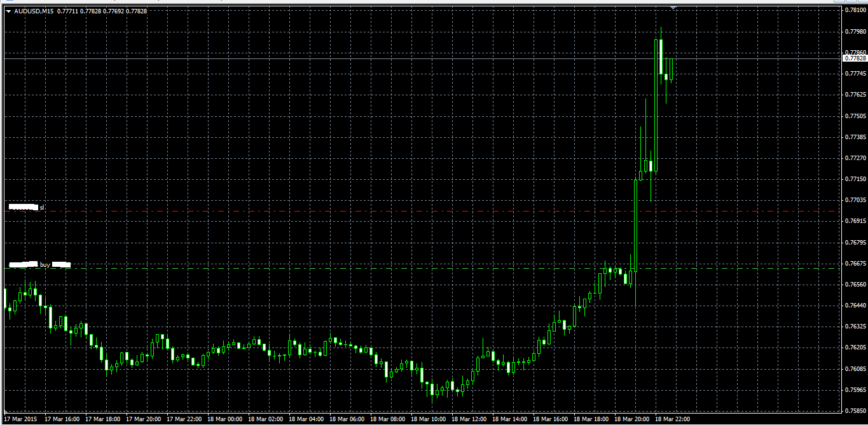
Task: Click the 0.77625 price scale value
Action: point(856,95)
